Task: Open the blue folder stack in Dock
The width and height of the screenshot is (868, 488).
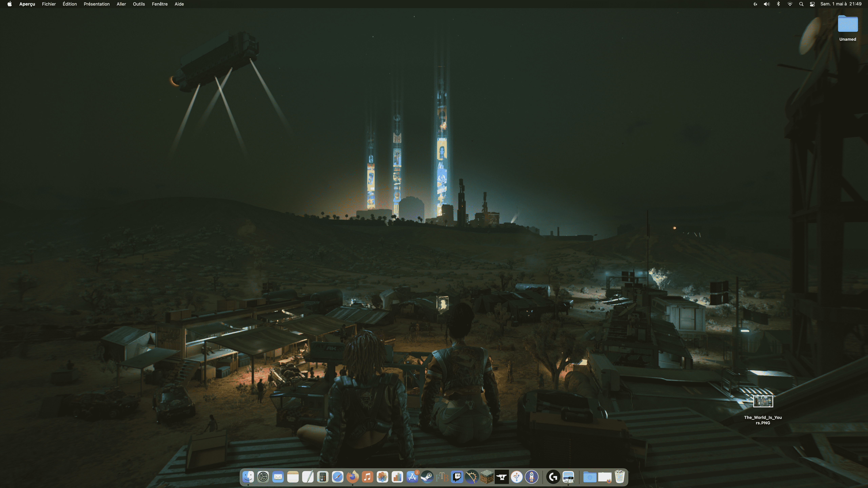Action: (x=590, y=477)
